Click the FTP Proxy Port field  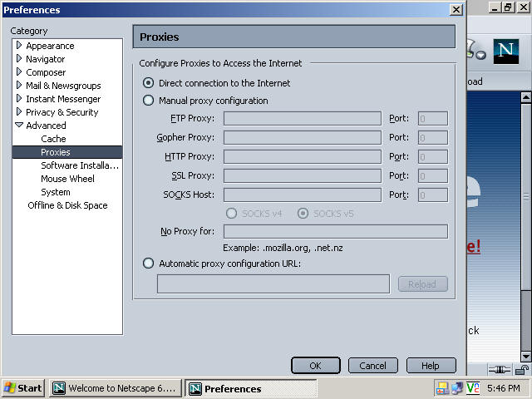pos(433,118)
